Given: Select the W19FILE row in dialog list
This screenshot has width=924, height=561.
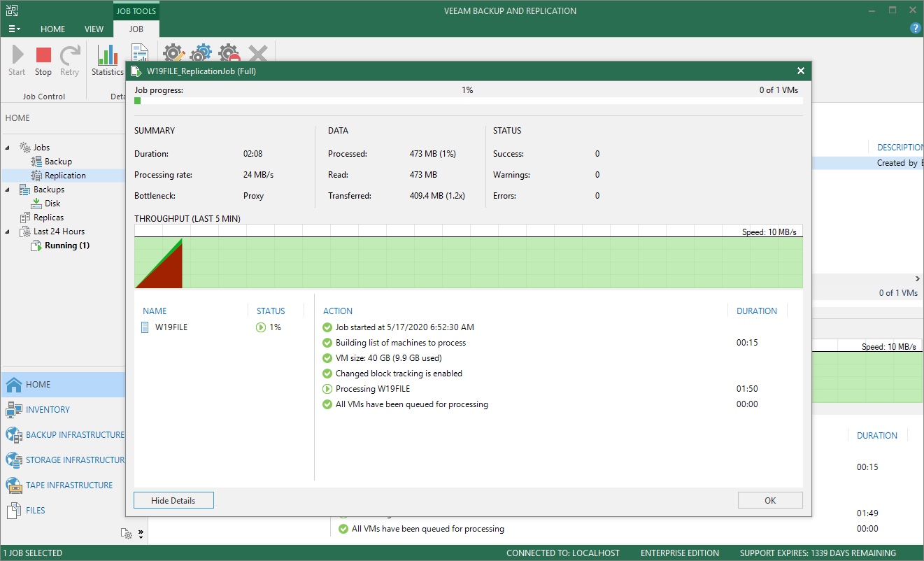Looking at the screenshot, I should point(223,327).
